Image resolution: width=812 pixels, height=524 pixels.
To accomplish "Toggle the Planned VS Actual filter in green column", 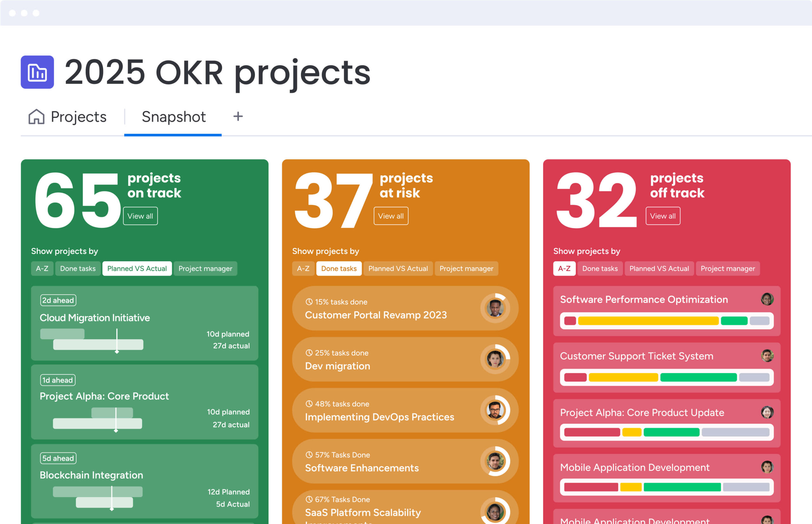I will coord(137,268).
